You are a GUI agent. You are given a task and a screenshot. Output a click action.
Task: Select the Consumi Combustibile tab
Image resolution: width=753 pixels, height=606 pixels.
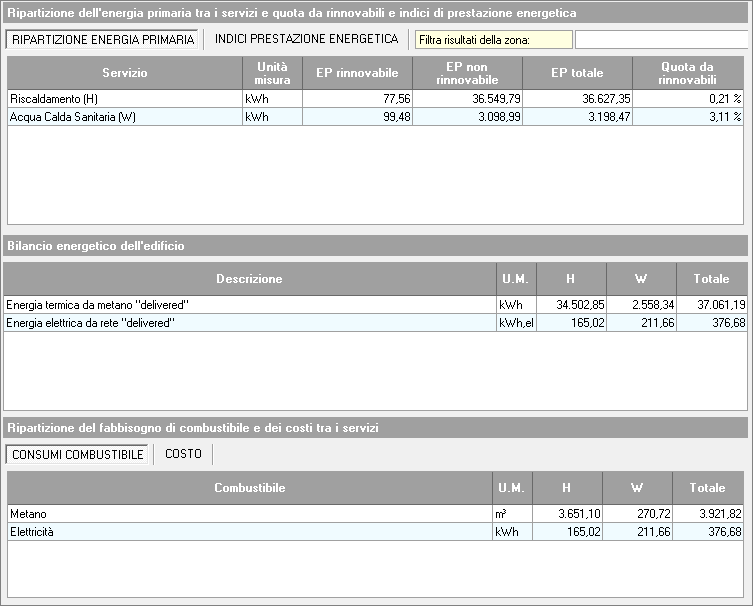point(78,455)
